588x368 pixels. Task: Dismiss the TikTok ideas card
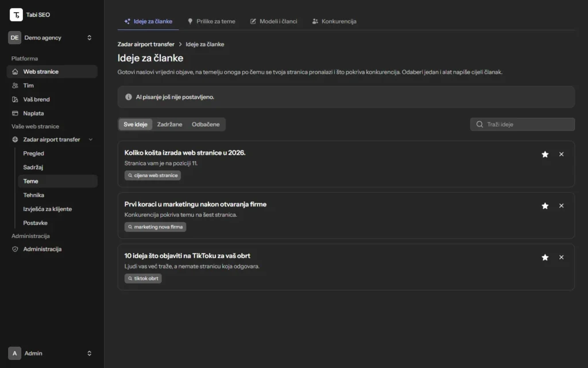point(562,257)
